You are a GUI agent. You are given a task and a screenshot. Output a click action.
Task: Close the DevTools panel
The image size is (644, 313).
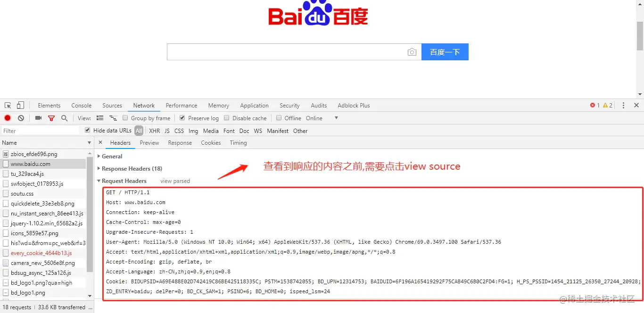[636, 105]
